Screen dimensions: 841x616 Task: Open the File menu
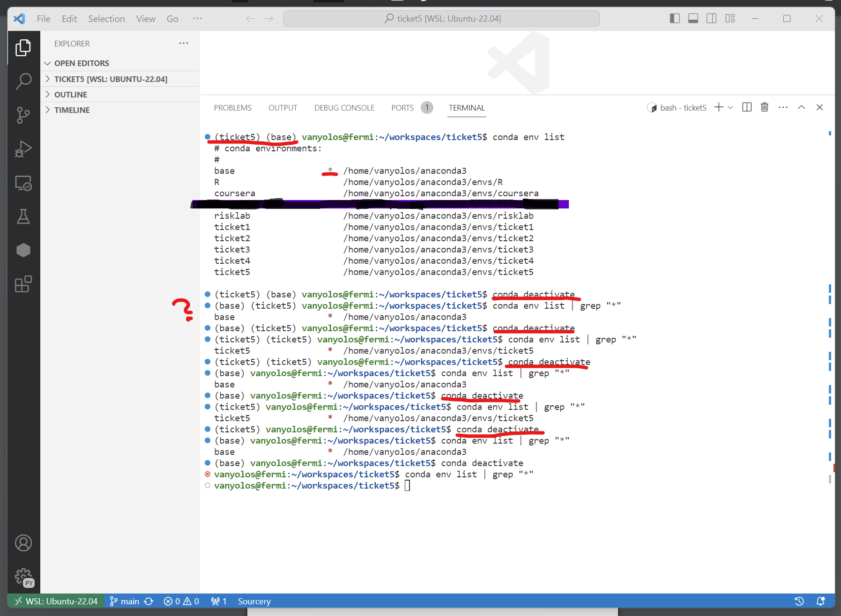coord(43,19)
